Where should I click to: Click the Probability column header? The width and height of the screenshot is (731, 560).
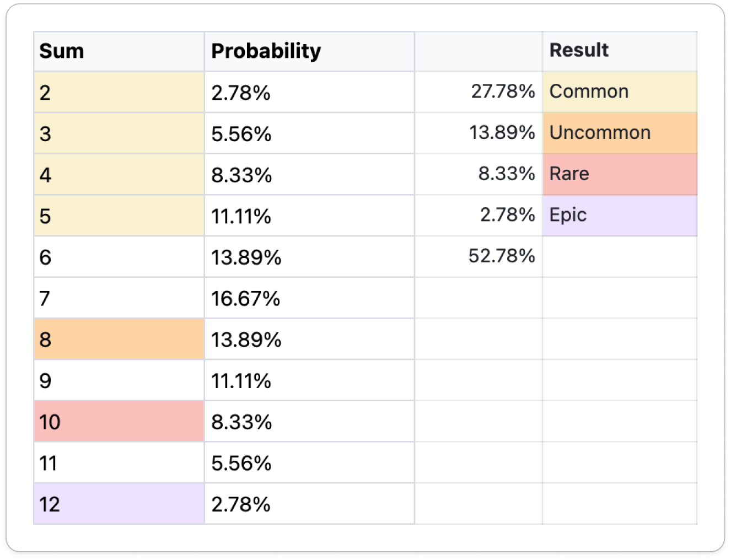[309, 51]
